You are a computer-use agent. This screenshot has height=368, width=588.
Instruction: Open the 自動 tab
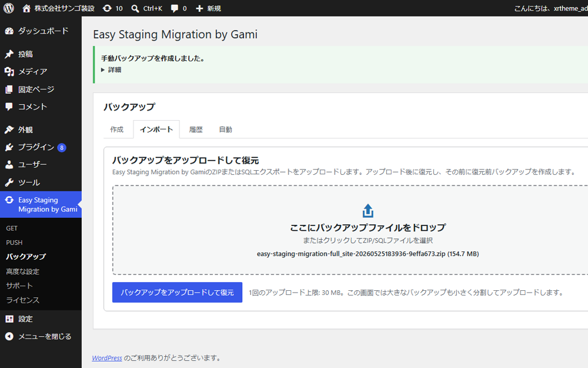click(x=225, y=130)
